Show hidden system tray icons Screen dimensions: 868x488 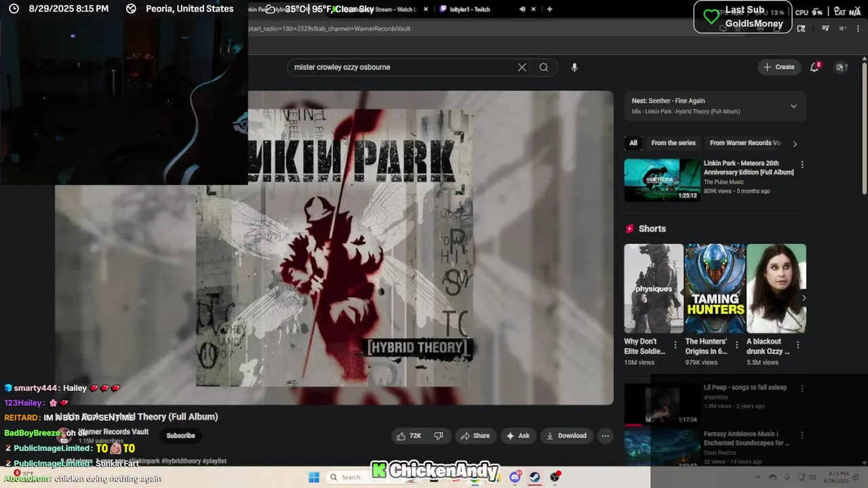757,477
